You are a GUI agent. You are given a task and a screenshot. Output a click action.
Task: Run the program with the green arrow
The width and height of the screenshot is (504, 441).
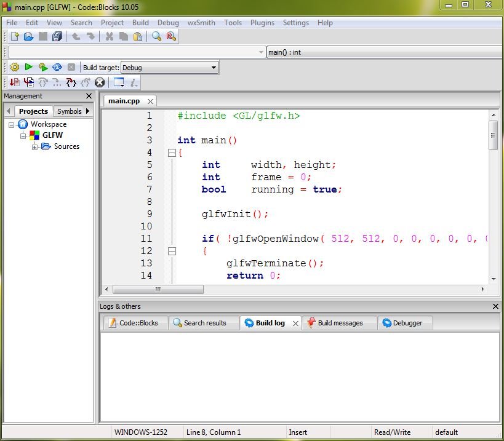pos(28,67)
